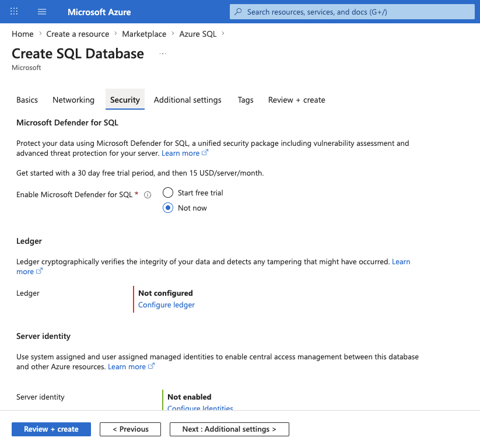480x448 pixels.
Task: Open Learn more link under Server identity
Action: 127,366
